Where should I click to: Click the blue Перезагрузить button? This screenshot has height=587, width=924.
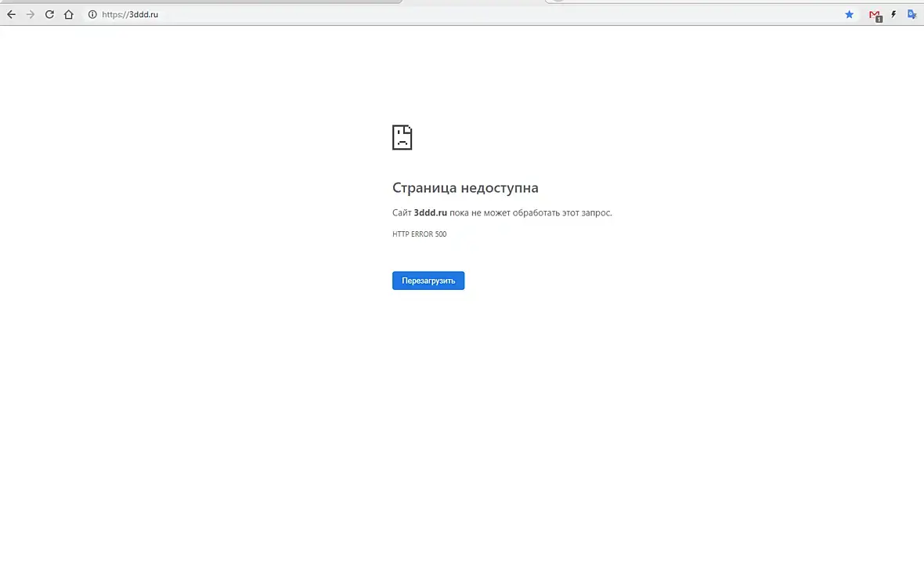[x=428, y=281]
